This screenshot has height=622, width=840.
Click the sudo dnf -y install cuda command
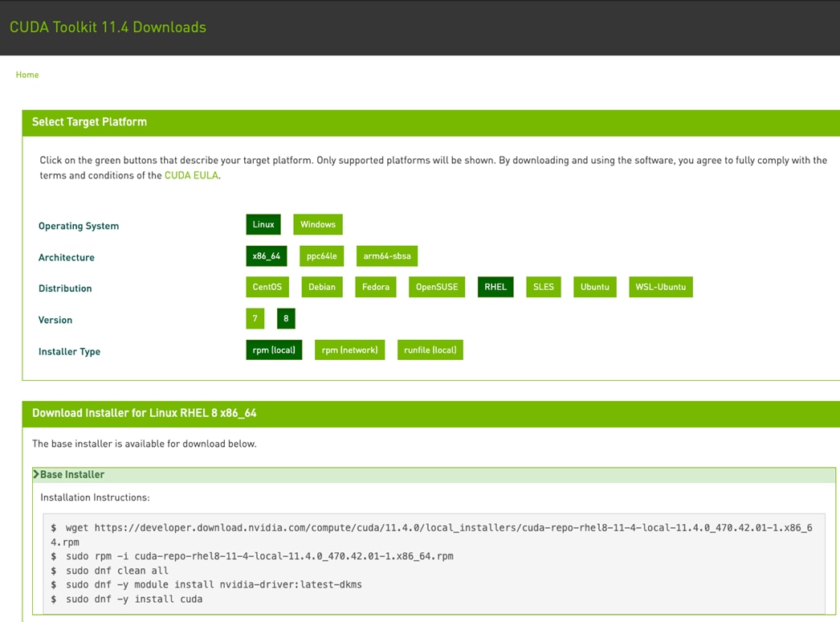[x=126, y=599]
